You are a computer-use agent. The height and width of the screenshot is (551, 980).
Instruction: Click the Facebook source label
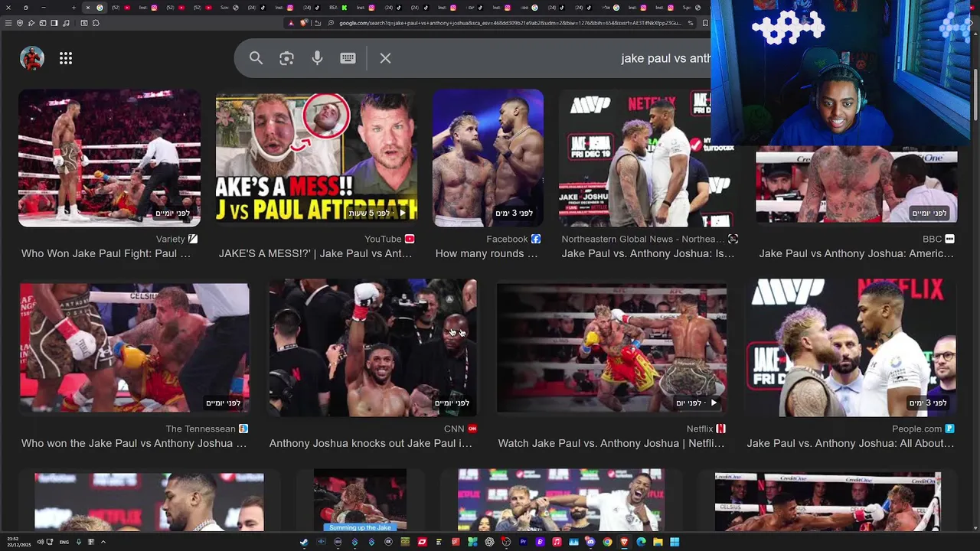click(507, 239)
